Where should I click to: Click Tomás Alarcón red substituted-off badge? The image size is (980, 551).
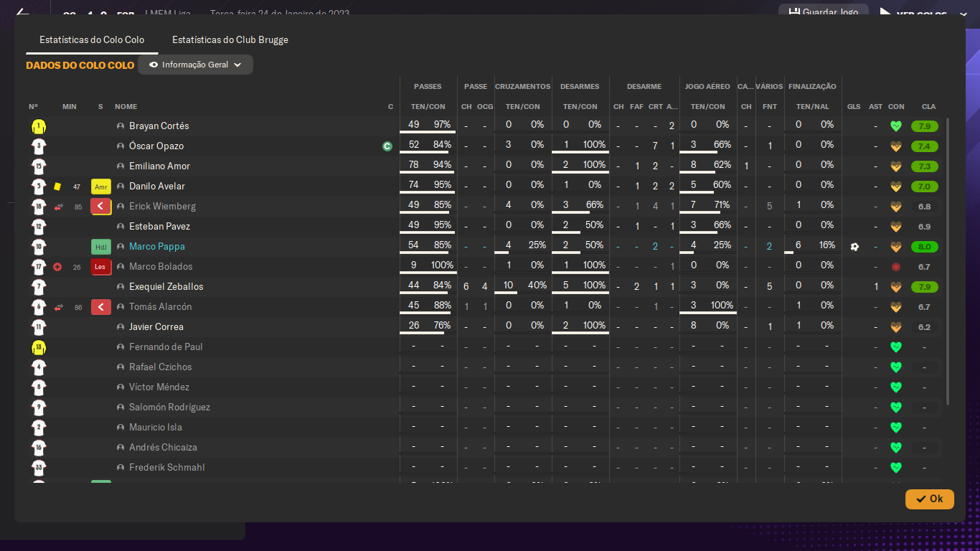(x=101, y=307)
